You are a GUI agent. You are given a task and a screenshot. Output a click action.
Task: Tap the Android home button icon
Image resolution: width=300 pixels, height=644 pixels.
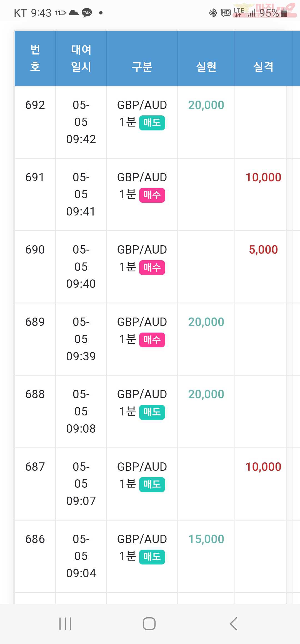point(149,624)
